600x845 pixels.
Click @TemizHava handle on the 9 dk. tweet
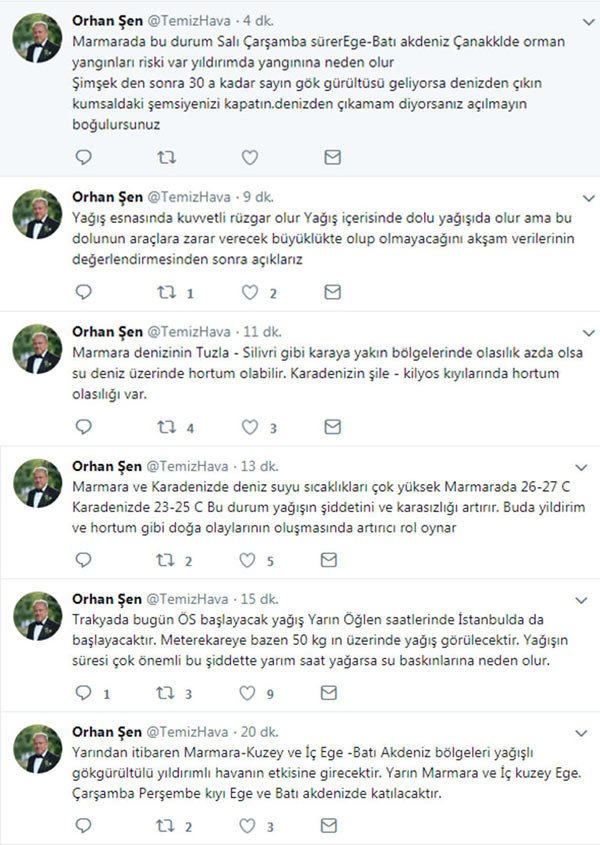click(189, 196)
